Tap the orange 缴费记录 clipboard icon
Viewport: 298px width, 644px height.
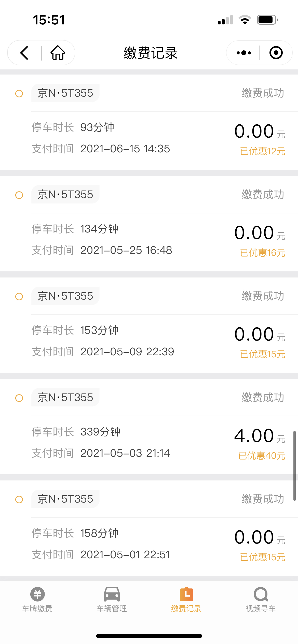(x=186, y=594)
